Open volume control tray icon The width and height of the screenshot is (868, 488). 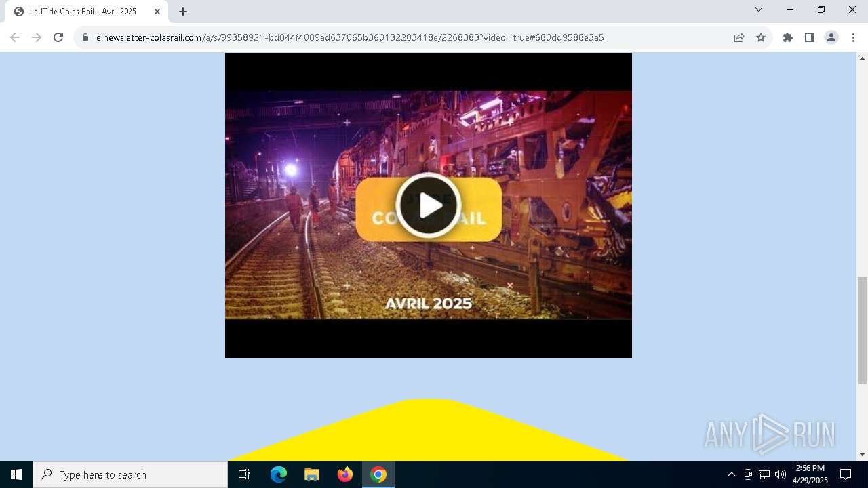coord(781,474)
